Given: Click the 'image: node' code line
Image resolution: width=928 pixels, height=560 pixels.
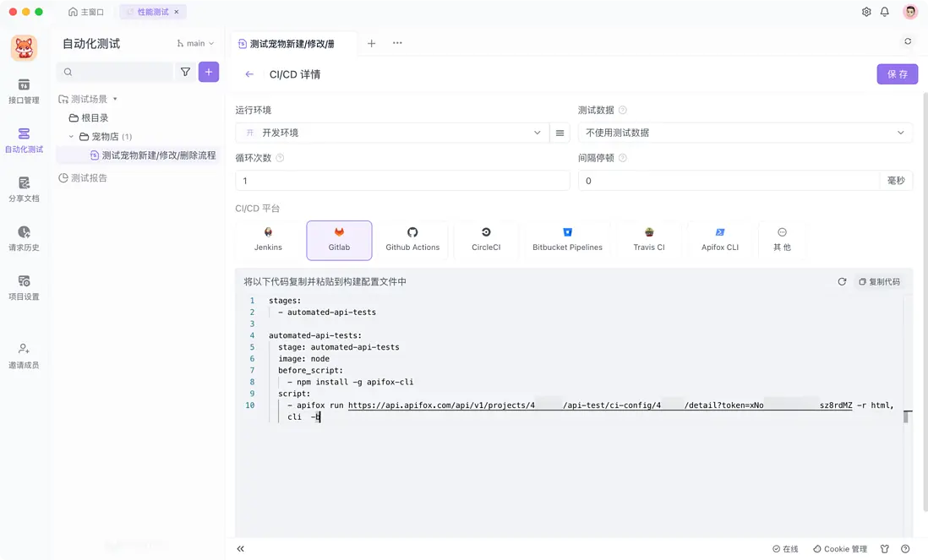Looking at the screenshot, I should 303,358.
